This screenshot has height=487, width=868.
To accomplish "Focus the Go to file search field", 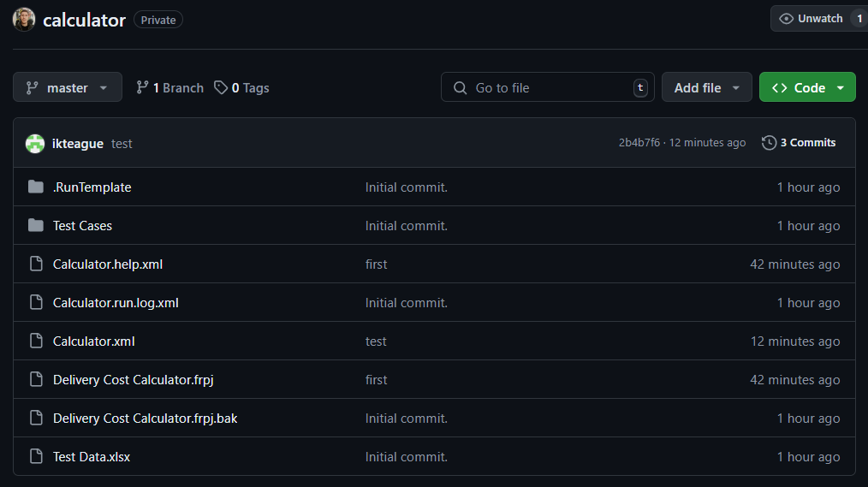I will 548,87.
